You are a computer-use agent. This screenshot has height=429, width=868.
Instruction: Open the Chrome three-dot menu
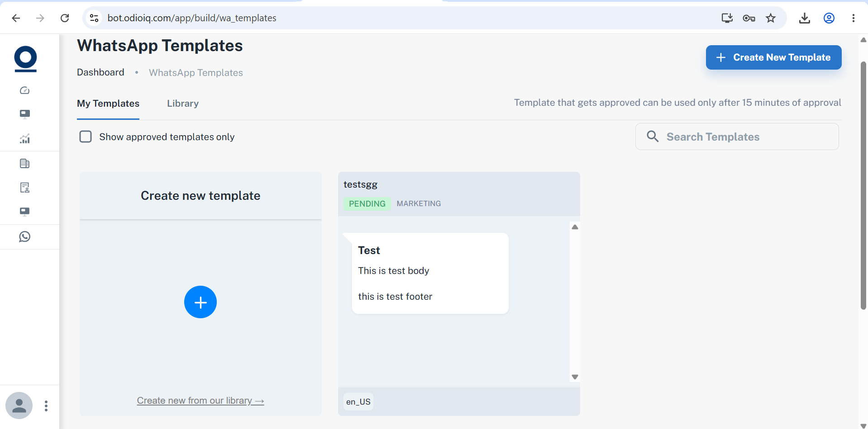click(x=854, y=18)
